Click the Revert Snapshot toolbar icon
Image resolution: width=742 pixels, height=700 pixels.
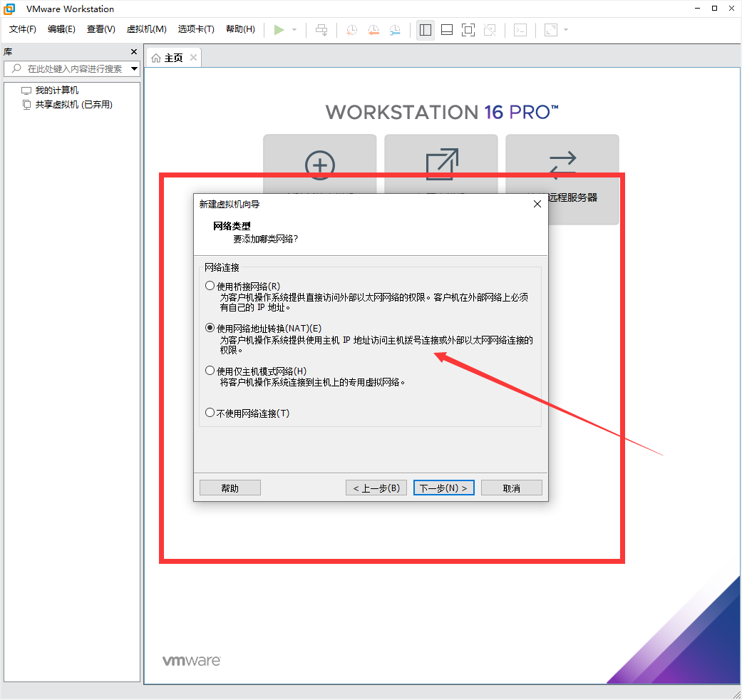tap(373, 29)
